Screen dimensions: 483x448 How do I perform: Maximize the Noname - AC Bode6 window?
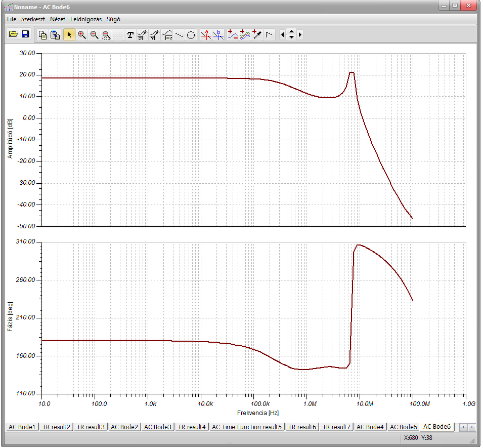455,6
